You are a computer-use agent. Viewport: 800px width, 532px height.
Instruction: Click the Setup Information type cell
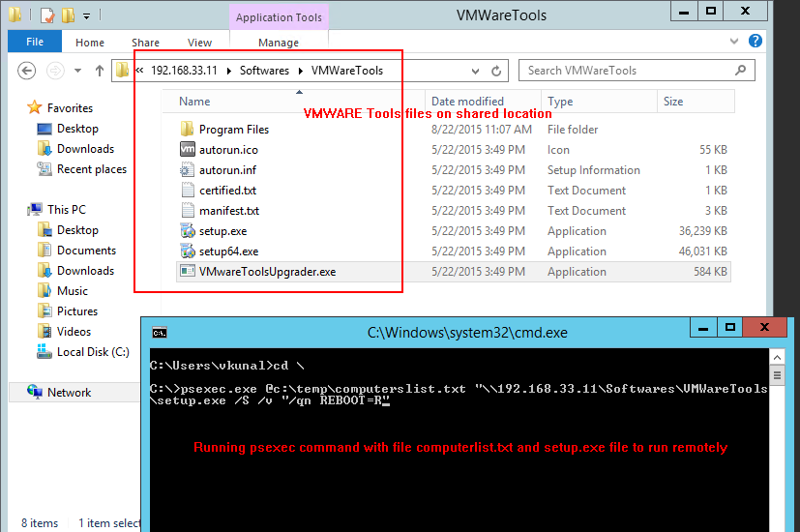pos(593,170)
